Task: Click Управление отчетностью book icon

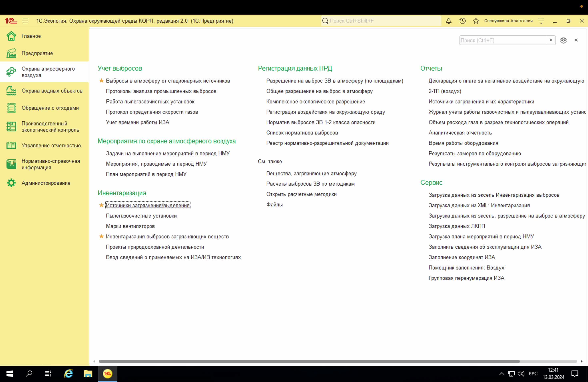Action: [11, 145]
